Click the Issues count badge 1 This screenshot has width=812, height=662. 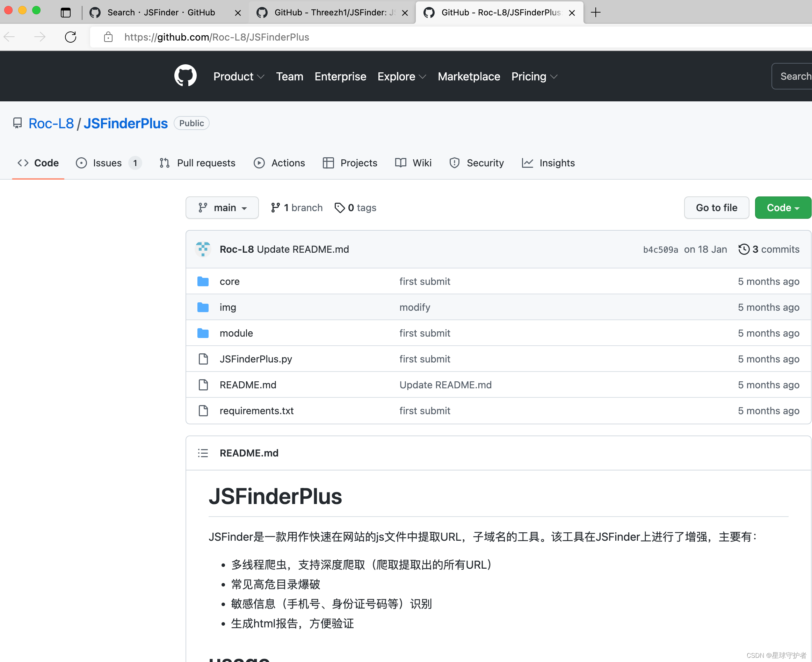[135, 163]
